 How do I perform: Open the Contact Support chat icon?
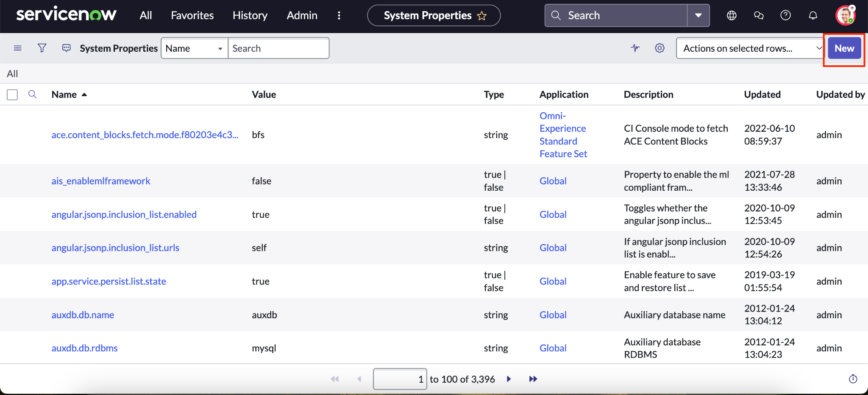click(x=758, y=15)
